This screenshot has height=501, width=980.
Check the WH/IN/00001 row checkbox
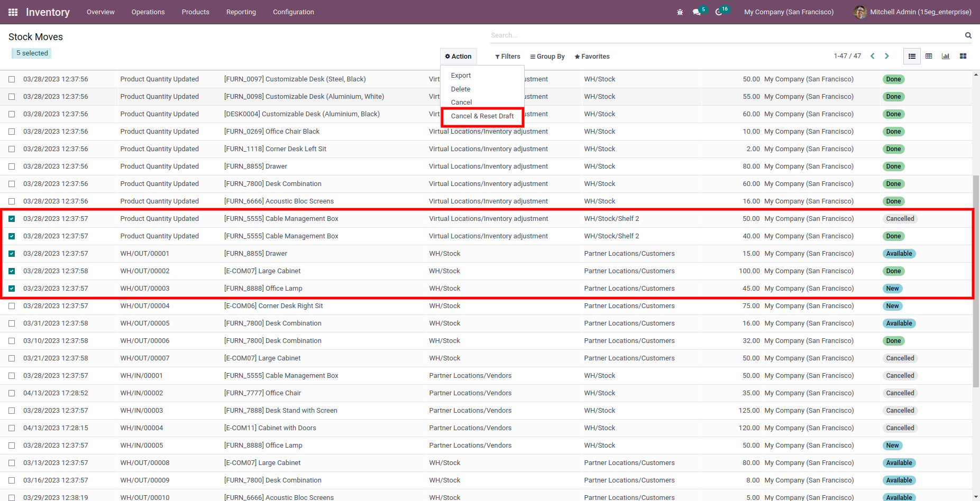(12, 376)
